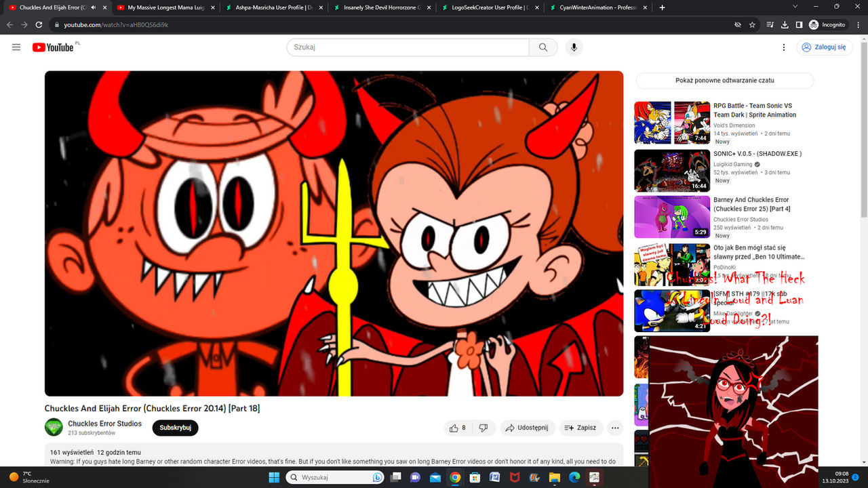Viewport: 868px width, 488px height.
Task: Reload the current page
Action: click(x=39, y=24)
